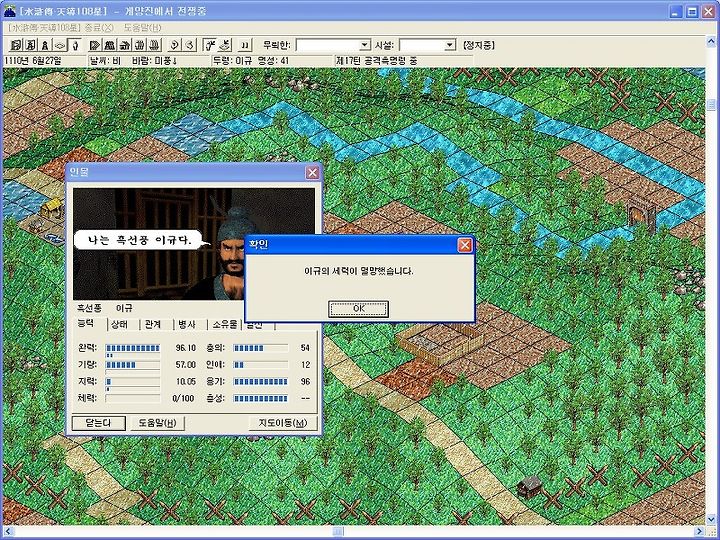Click the first toolbar icon beside the book icon
Image resolution: width=720 pixels, height=540 pixels.
tap(16, 45)
